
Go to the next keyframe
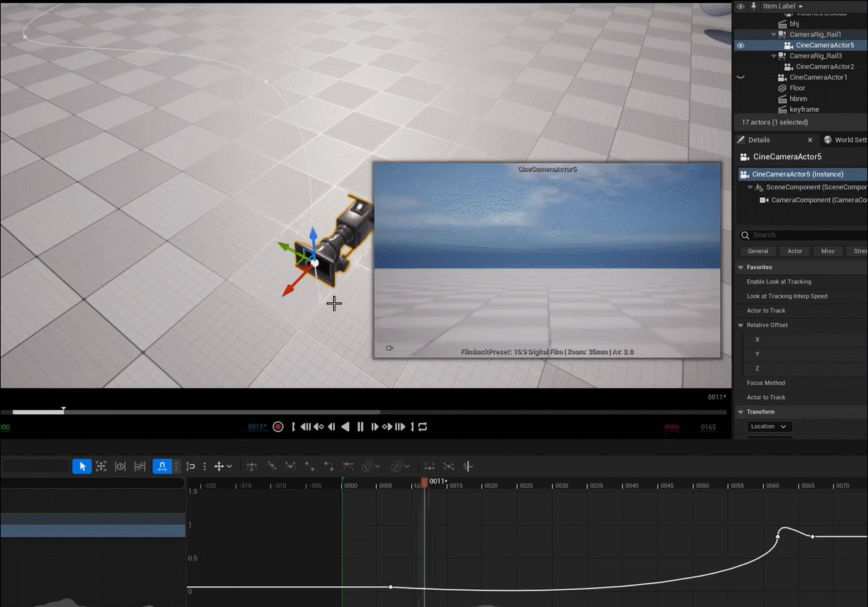(x=387, y=427)
